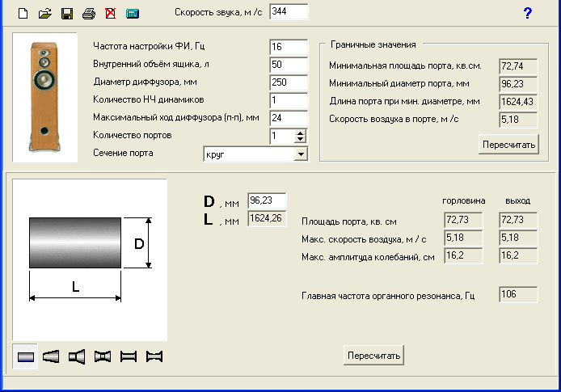Select the second port shape icon, tapered cone
Image resolution: width=561 pixels, height=392 pixels.
click(x=51, y=356)
